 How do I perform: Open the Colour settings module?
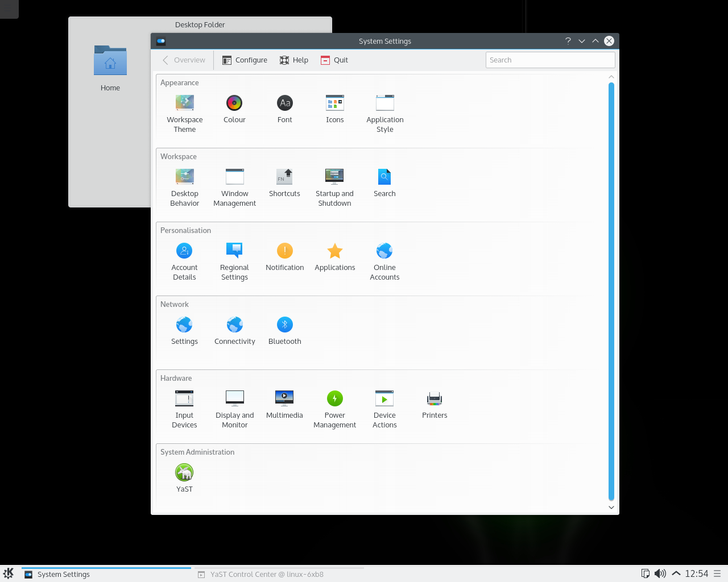tap(234, 109)
